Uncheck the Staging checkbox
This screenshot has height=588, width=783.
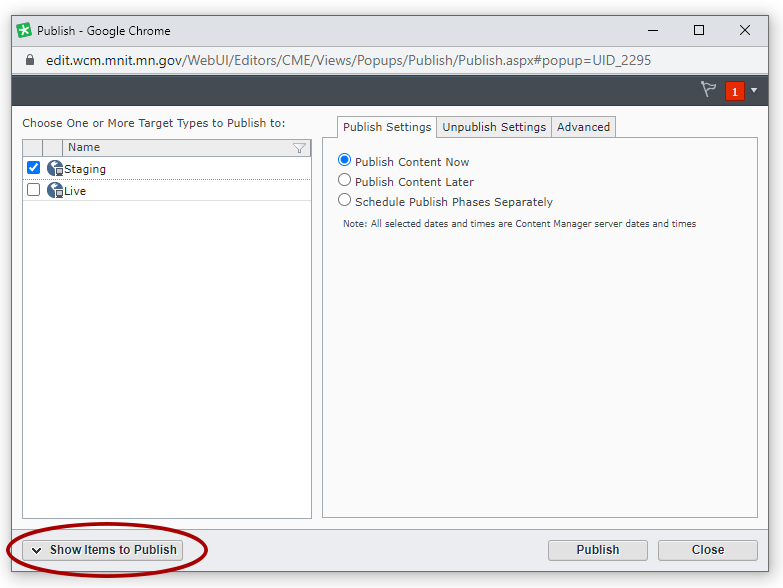(x=33, y=168)
